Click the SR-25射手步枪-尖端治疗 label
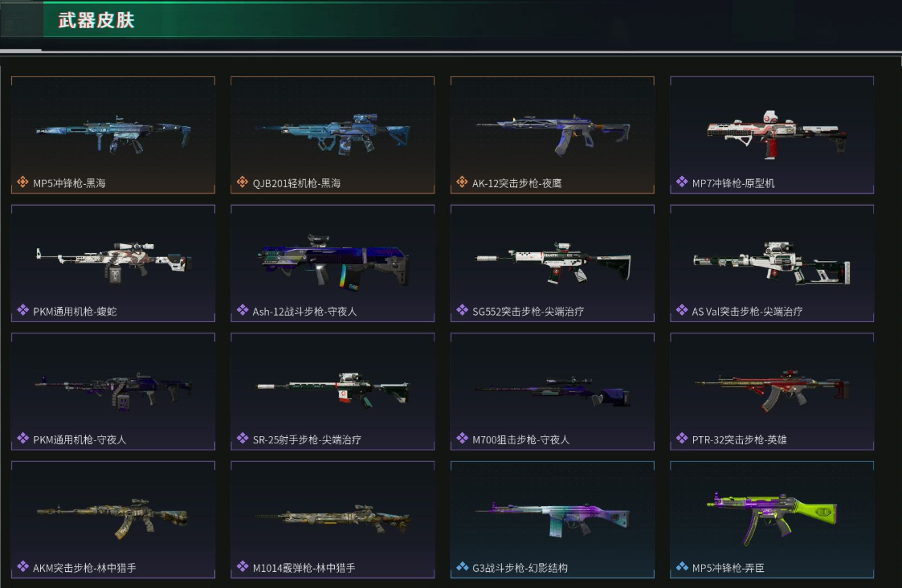 point(307,439)
